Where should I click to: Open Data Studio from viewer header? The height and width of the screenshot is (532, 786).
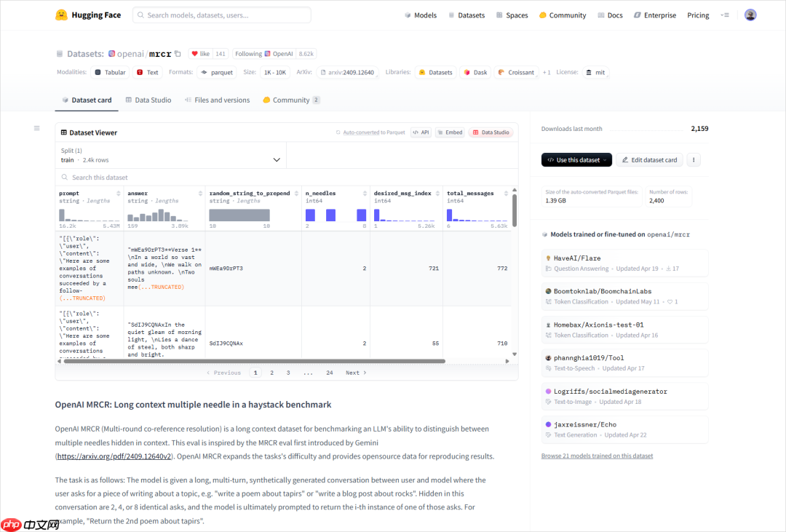(491, 132)
